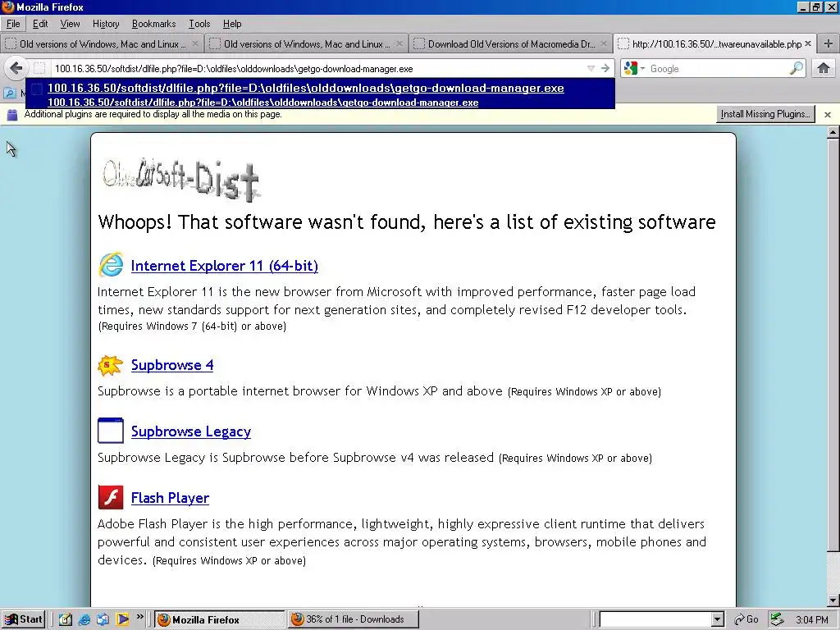Click the go arrow in the address bar

click(x=605, y=69)
